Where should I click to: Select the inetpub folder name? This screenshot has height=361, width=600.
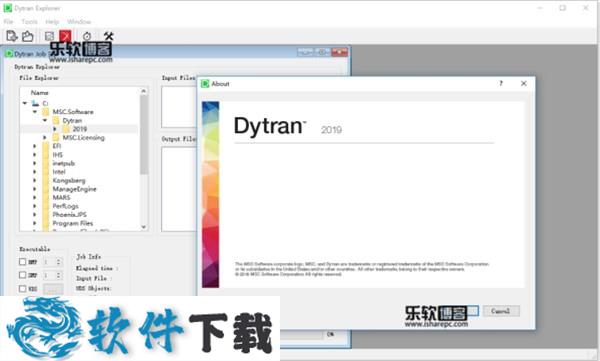[x=64, y=163]
